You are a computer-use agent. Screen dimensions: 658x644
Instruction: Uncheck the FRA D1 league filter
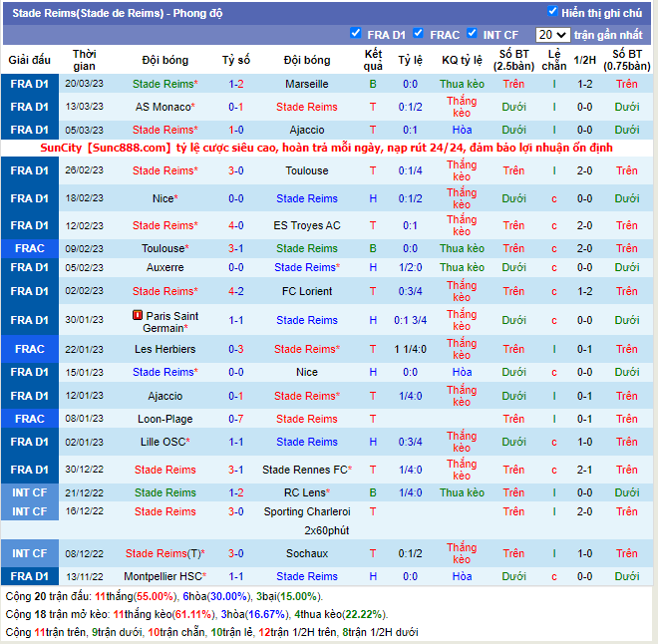coord(356,34)
